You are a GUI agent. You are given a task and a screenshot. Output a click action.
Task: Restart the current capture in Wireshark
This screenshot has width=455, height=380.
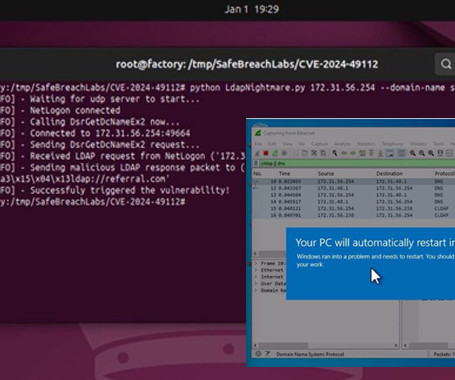(x=275, y=153)
